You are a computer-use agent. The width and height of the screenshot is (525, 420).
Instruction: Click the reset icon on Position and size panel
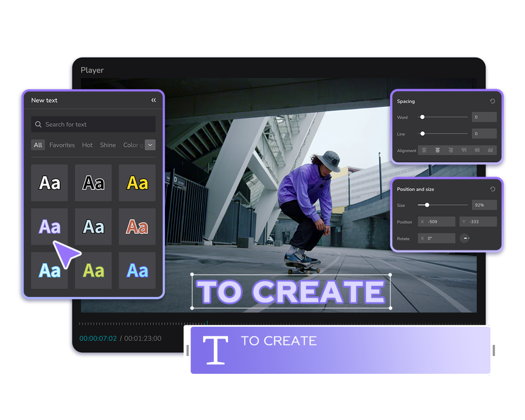(492, 189)
